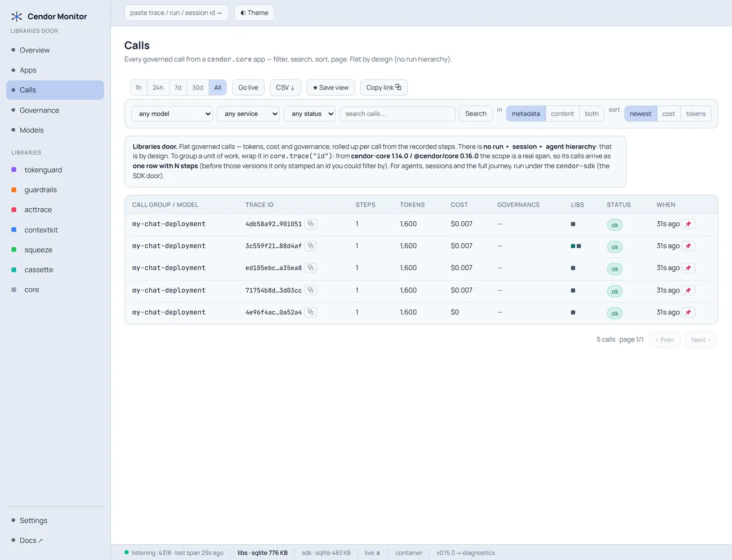This screenshot has height=560, width=732.
Task: Click the Cendor Monitor logo icon
Action: (x=17, y=16)
